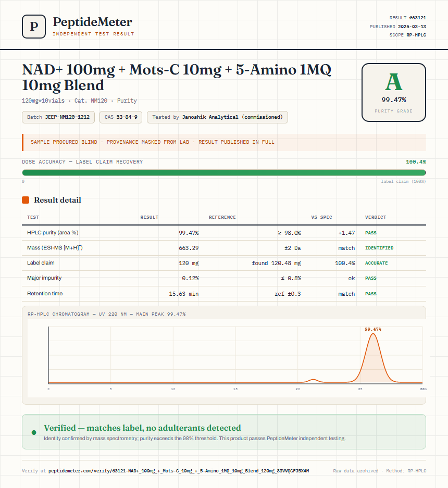Click the label claim (100%) caption
The width and height of the screenshot is (448, 488).
pos(403,181)
